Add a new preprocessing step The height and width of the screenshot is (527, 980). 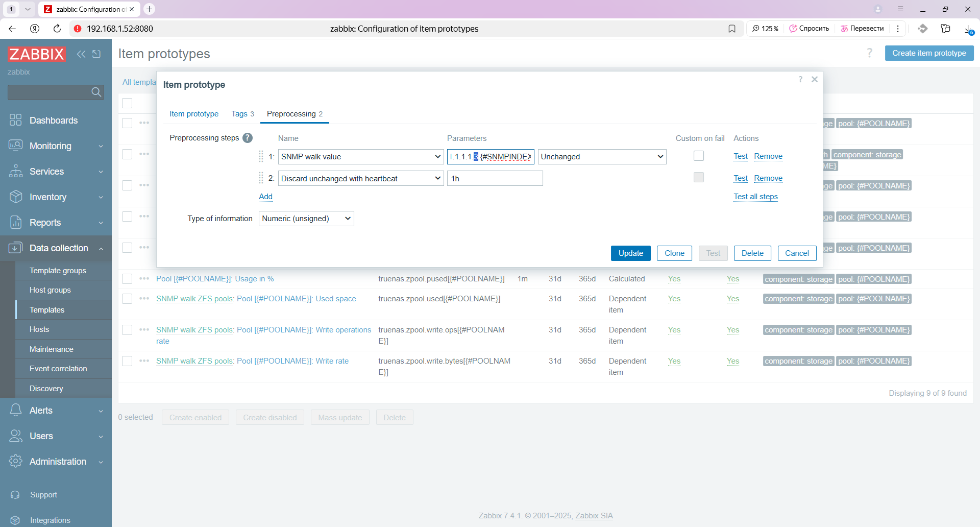[265, 197]
